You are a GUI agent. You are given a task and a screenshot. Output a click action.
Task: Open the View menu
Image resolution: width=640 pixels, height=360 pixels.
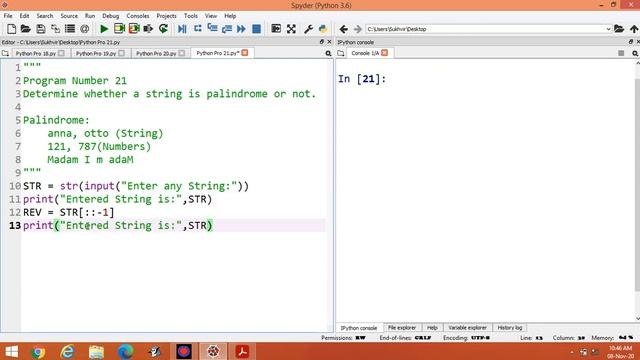(211, 16)
